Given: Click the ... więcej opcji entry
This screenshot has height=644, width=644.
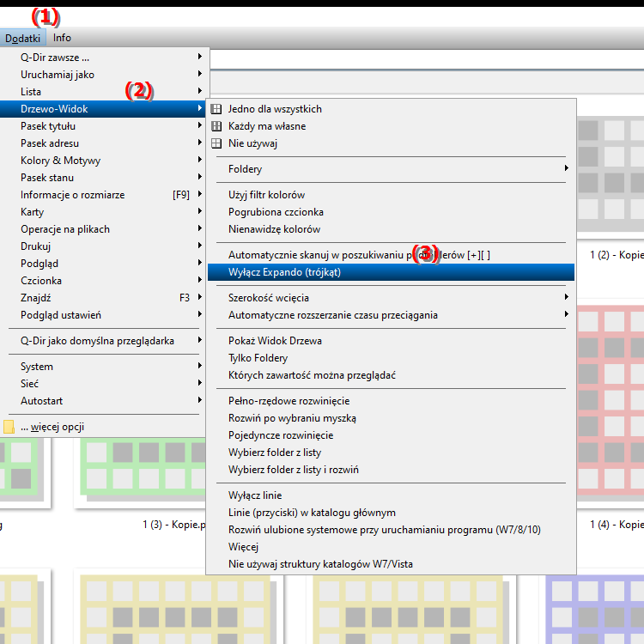Looking at the screenshot, I should [103, 427].
